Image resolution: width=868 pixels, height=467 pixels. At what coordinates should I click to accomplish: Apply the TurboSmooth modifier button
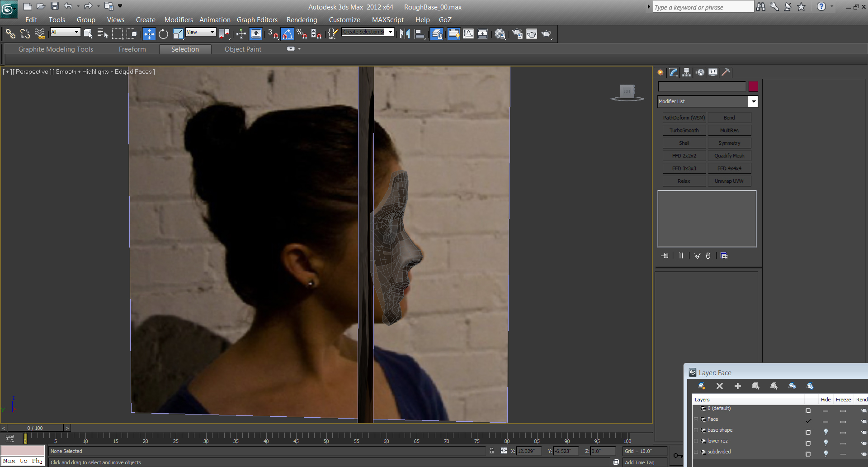(684, 130)
